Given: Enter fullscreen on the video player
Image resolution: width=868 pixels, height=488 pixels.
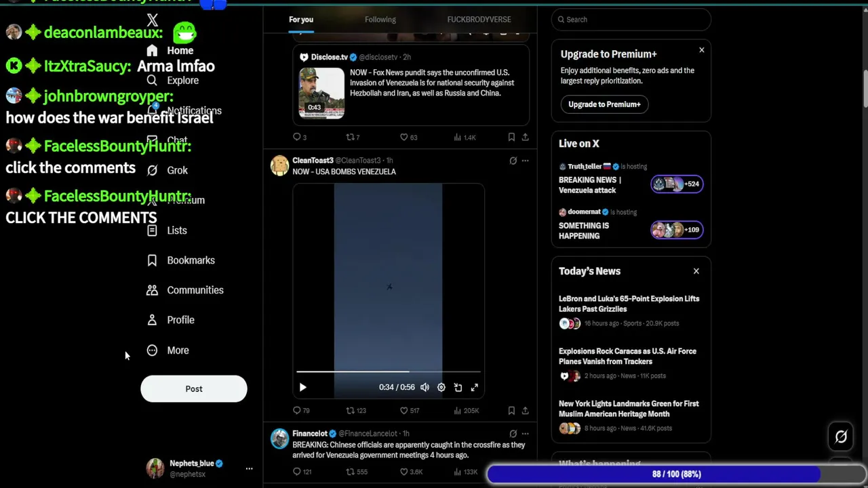Looking at the screenshot, I should click(x=475, y=388).
